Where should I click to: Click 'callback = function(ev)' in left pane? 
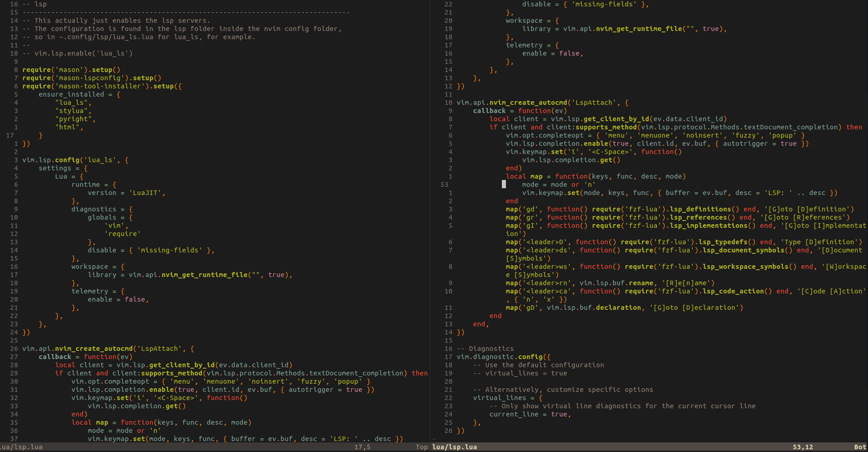[86, 357]
